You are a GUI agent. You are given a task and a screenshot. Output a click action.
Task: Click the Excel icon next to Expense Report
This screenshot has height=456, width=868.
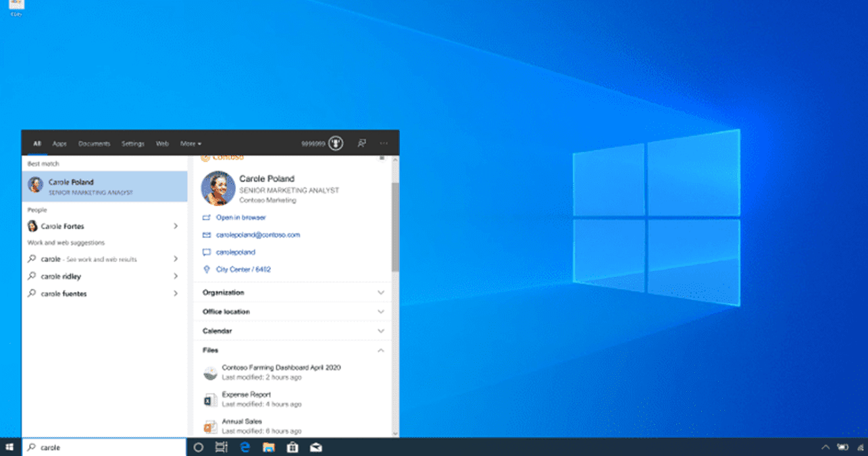point(210,398)
